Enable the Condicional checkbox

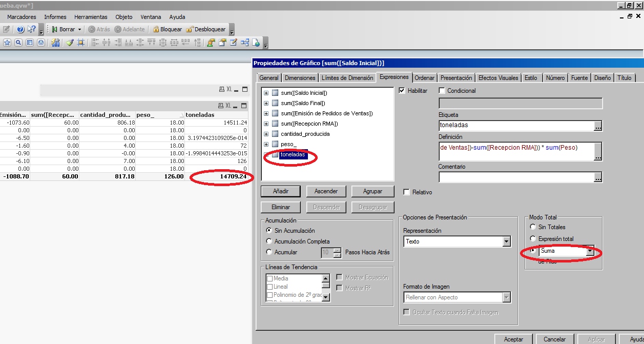(x=442, y=91)
